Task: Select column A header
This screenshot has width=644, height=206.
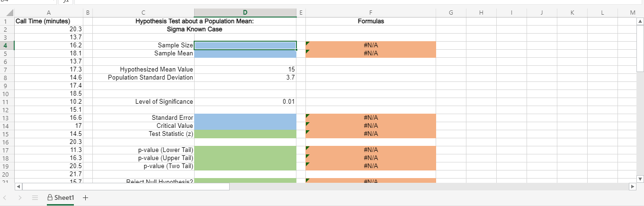Action: (x=49, y=13)
